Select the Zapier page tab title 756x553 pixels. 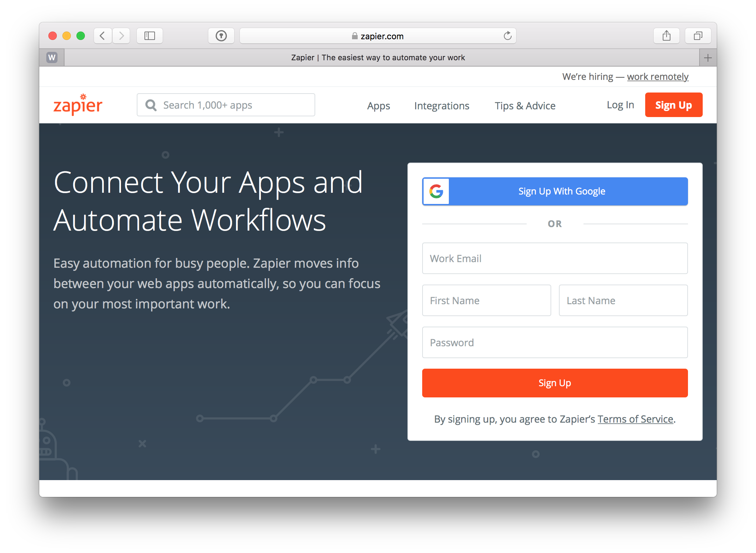(x=378, y=57)
